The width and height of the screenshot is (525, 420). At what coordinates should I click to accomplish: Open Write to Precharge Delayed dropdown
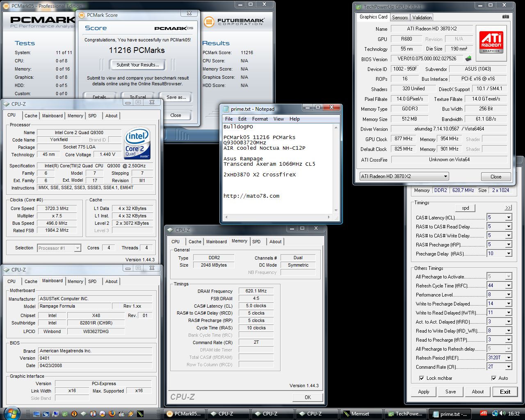click(509, 304)
